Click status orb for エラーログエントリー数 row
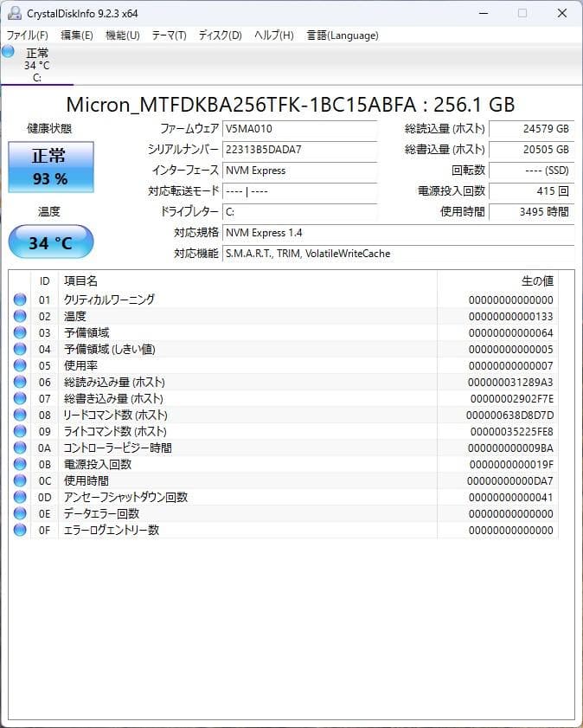583x728 pixels. 20,530
